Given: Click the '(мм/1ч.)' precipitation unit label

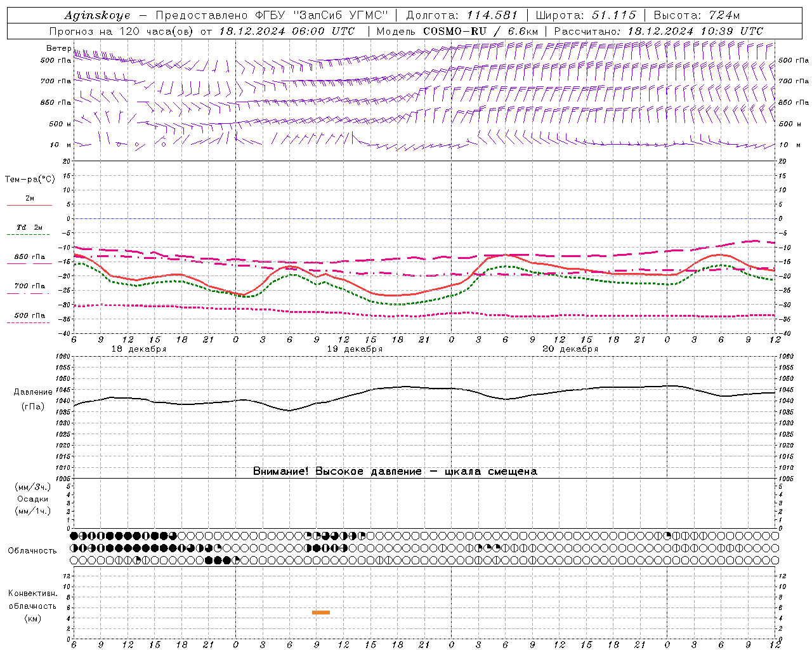Looking at the screenshot, I should [x=32, y=511].
